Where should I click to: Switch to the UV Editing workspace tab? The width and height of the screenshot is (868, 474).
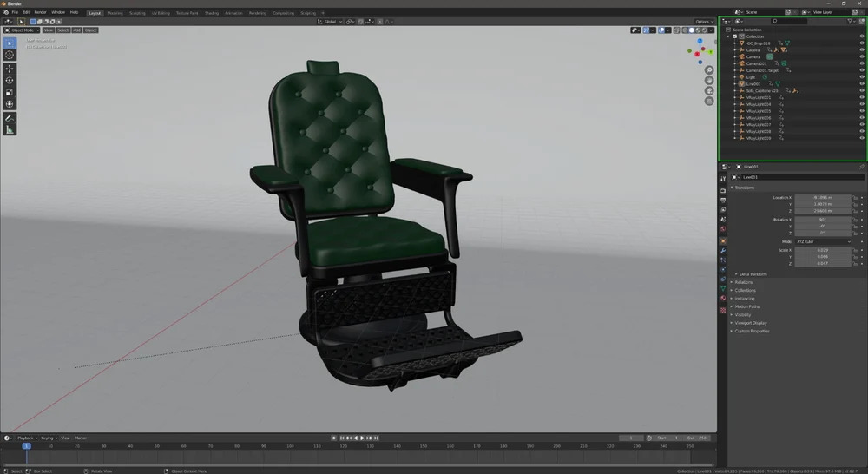pyautogui.click(x=161, y=13)
